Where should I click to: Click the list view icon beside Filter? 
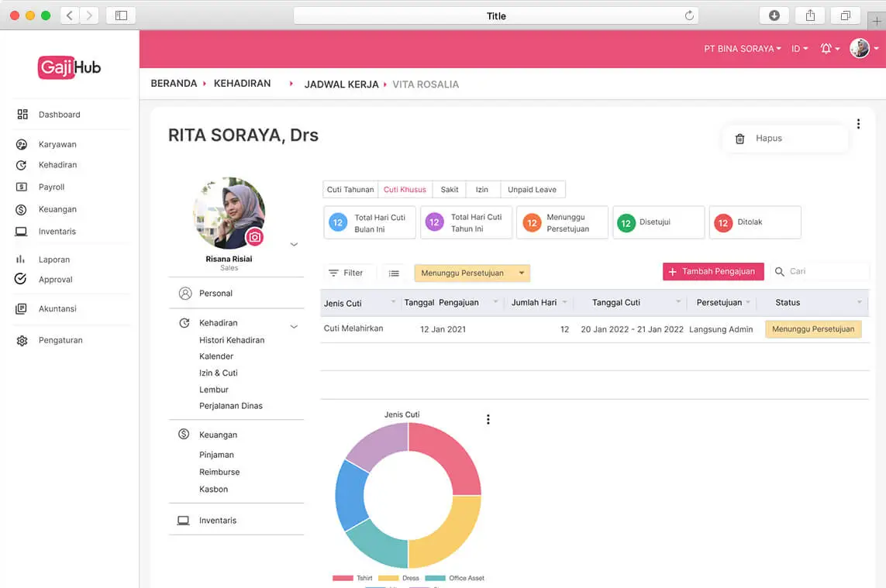[x=394, y=273]
